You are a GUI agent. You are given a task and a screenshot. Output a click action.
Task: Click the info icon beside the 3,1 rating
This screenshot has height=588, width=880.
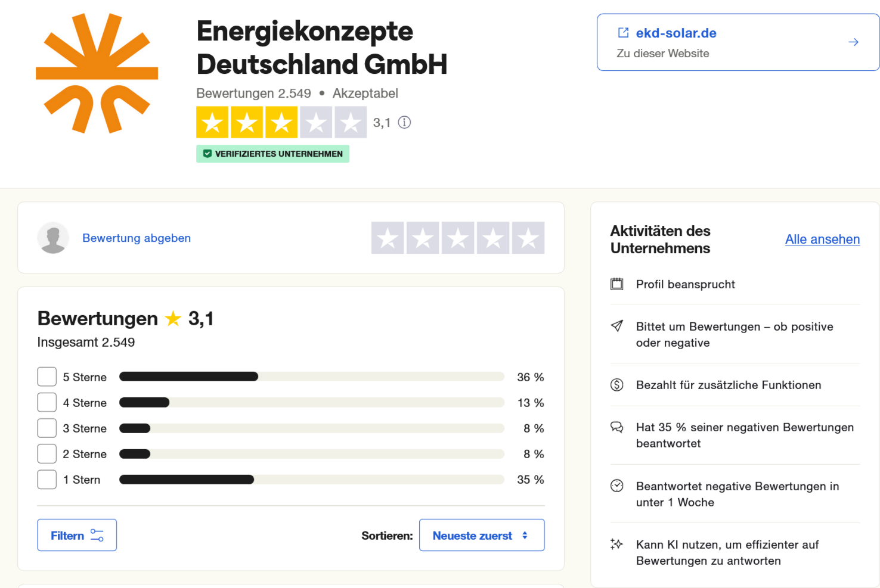click(x=404, y=123)
